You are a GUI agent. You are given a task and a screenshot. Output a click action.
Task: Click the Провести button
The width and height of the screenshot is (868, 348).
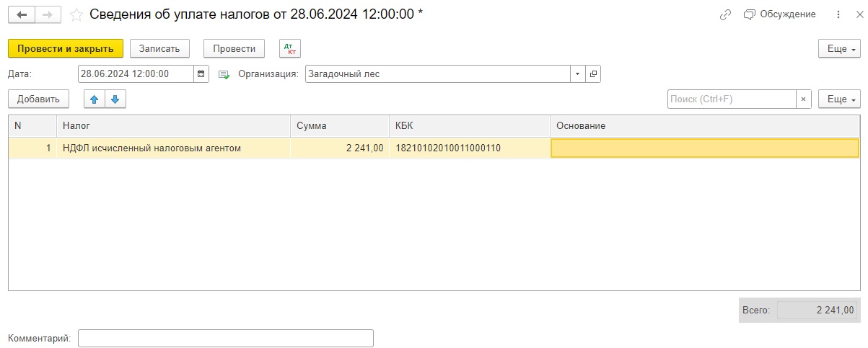234,48
